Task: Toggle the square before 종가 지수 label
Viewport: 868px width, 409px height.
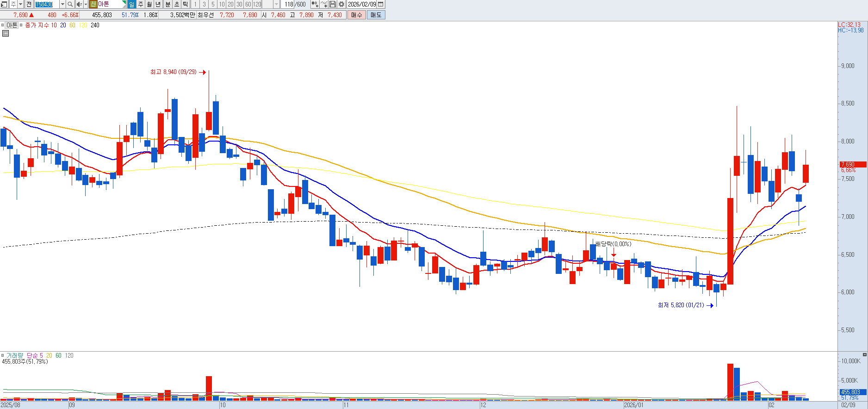Action: pos(21,25)
